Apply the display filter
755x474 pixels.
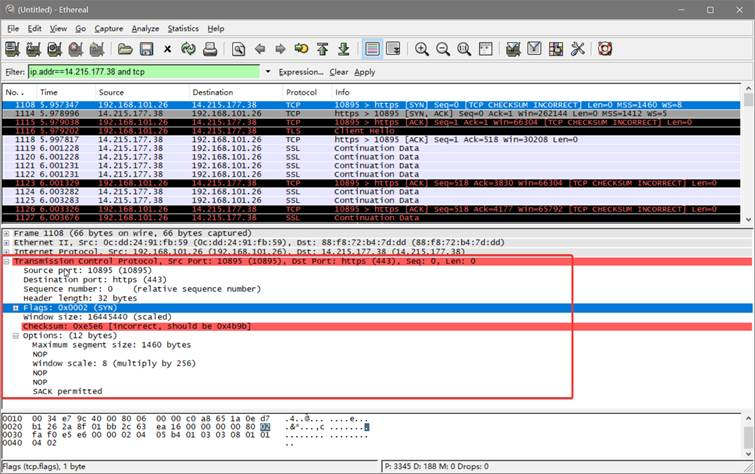[364, 72]
